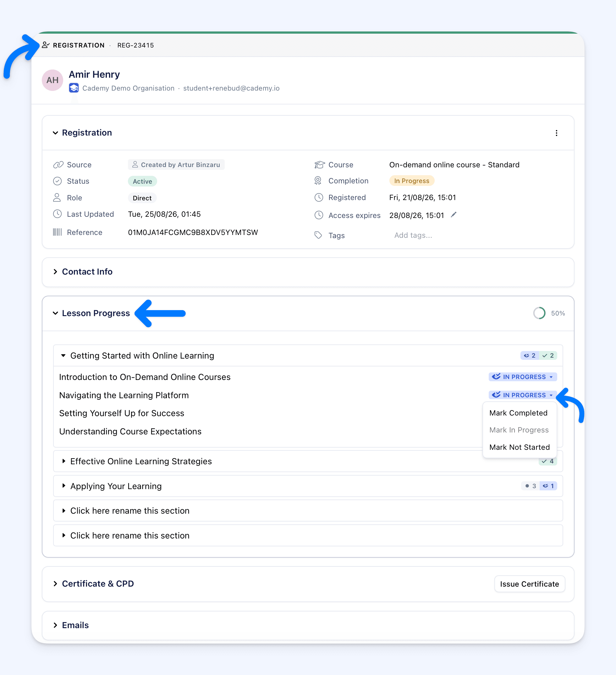
Task: Click On-demand online course - Standard text
Action: tap(454, 165)
